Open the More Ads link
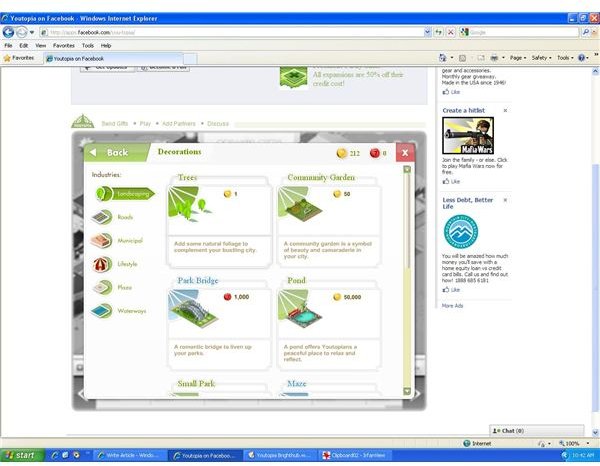 [452, 306]
